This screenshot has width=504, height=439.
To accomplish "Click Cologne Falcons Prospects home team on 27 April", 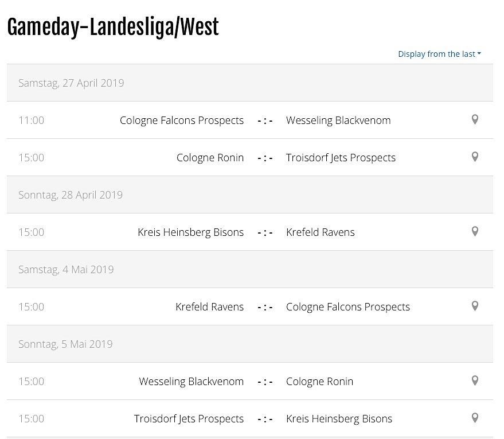I will coord(182,121).
